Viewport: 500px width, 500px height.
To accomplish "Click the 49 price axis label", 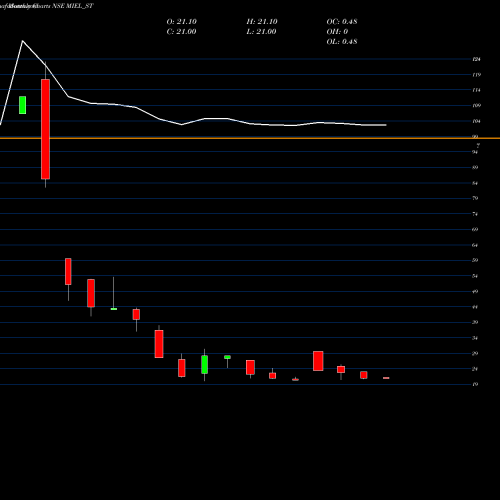I will point(475,291).
